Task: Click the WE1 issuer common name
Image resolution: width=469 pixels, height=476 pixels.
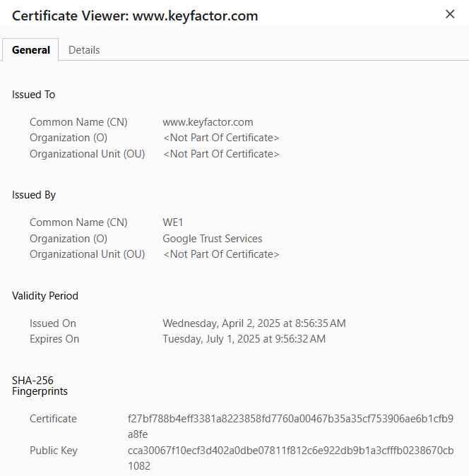Action: (x=173, y=222)
